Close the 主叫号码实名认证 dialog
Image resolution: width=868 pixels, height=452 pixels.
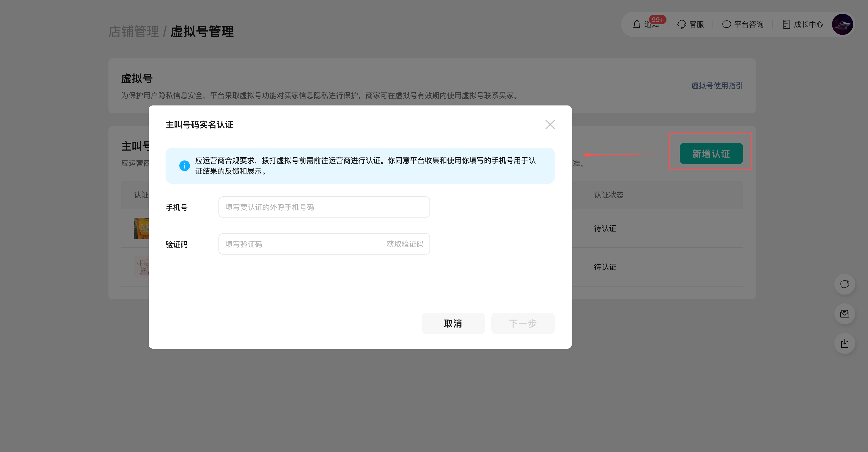[x=550, y=124]
